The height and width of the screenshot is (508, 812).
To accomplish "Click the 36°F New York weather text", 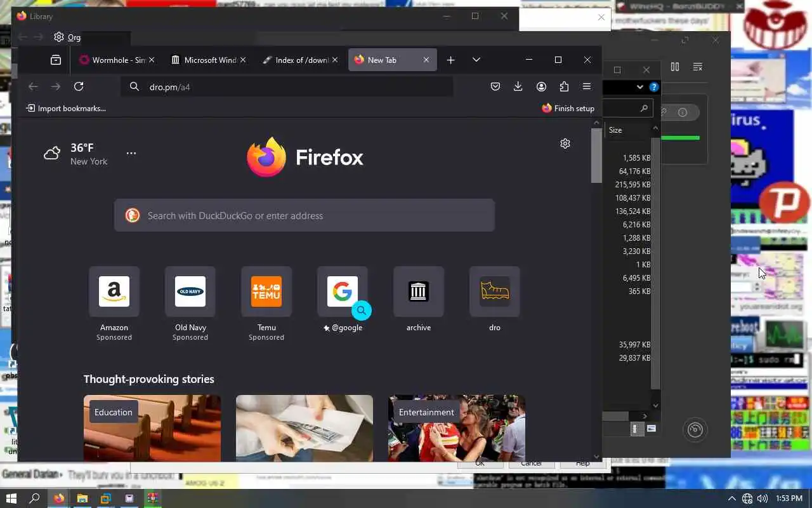I will pos(89,154).
